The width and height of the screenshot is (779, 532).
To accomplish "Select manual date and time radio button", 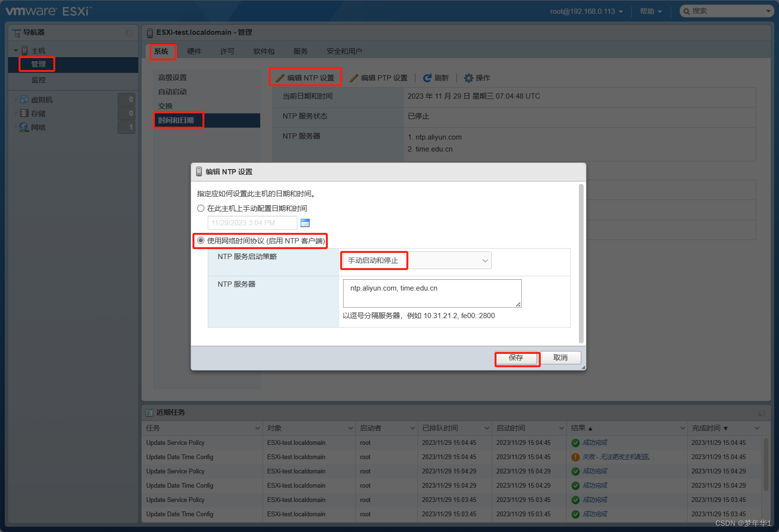I will pos(201,208).
